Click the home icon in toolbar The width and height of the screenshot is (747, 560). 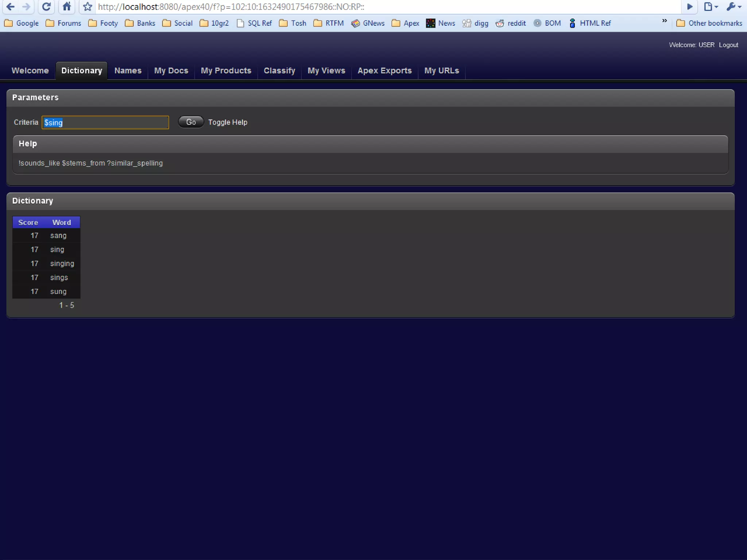[66, 7]
